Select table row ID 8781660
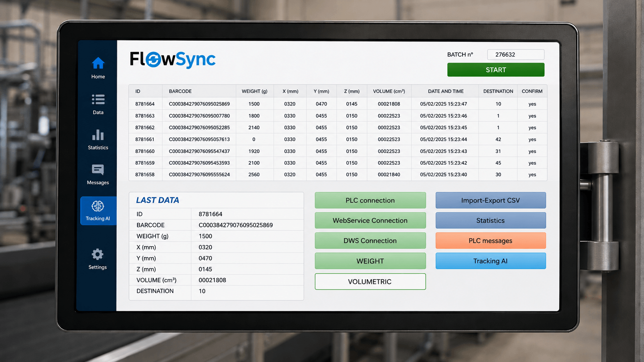This screenshot has width=644, height=362. point(338,151)
